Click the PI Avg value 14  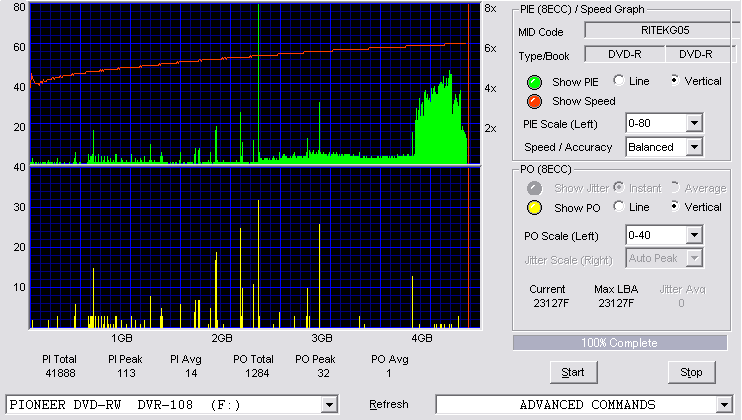(x=191, y=373)
